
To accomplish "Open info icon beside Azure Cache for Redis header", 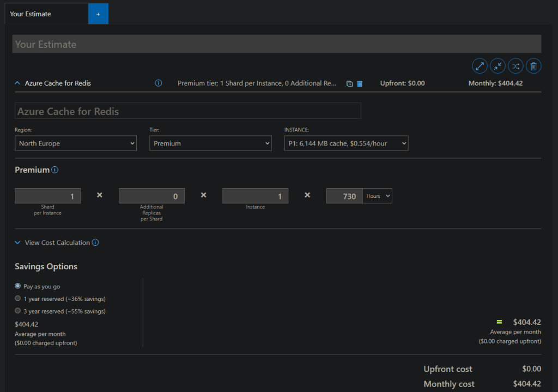I will coord(159,83).
